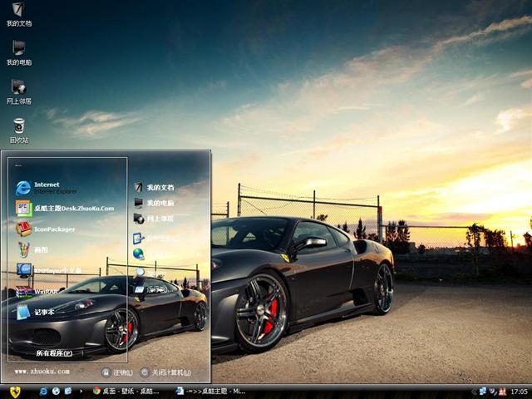The image size is (532, 399).
Task: Click the 注销 log off button
Action: [x=117, y=372]
